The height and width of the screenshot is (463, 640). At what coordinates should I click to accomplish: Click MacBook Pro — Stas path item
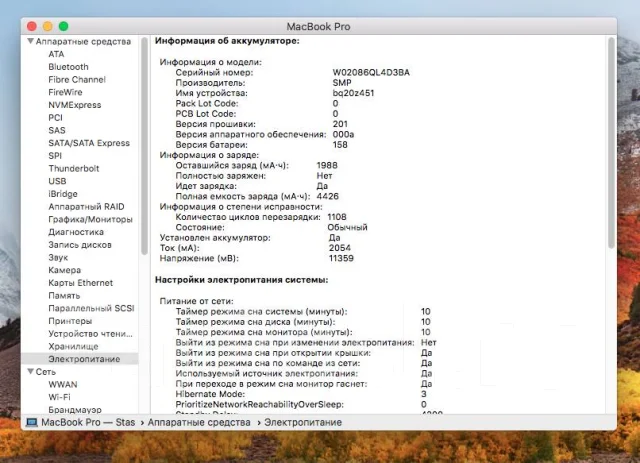(x=88, y=422)
